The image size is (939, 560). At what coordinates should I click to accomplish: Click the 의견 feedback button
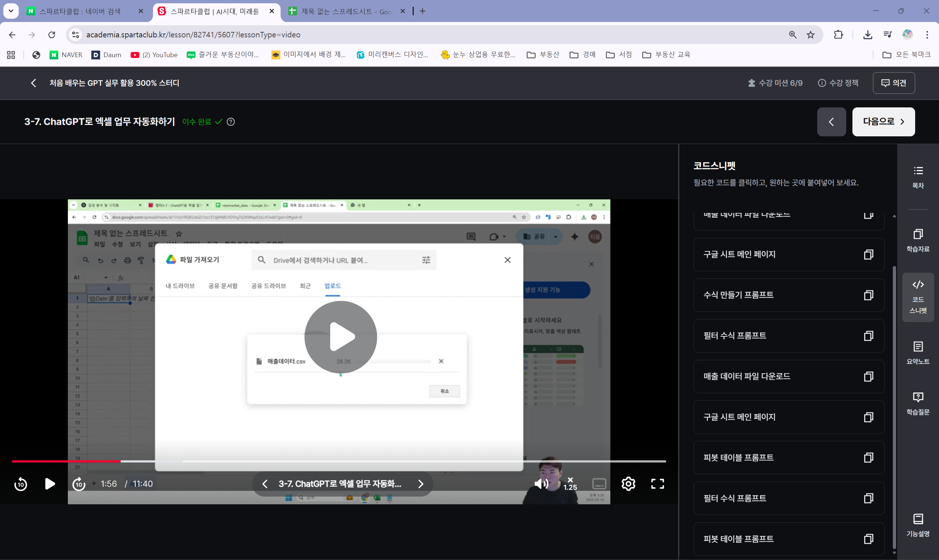[894, 83]
